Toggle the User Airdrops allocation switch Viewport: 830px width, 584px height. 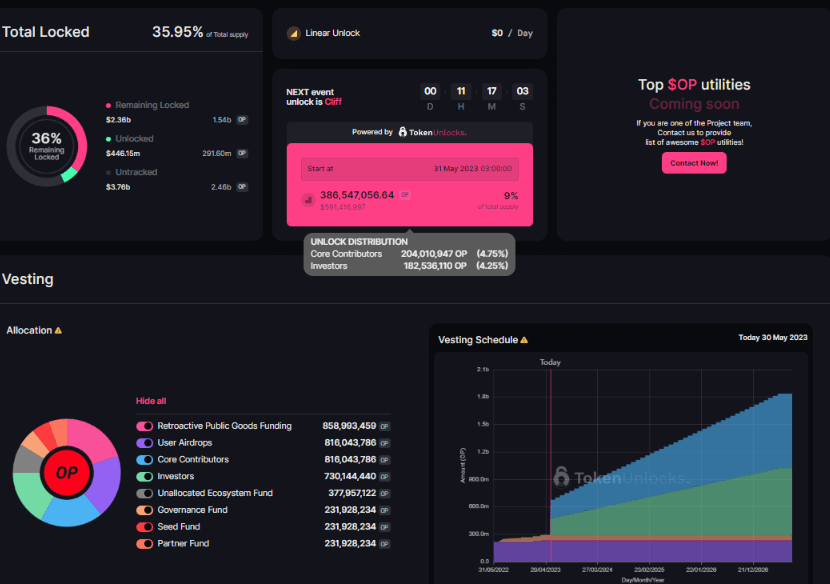pos(145,443)
